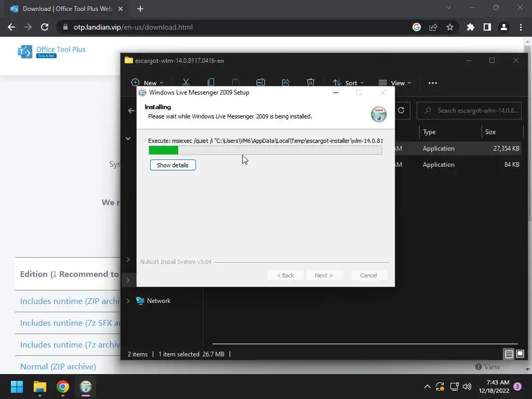
Task: Open Chrome tab search chevron
Action: 448,7
